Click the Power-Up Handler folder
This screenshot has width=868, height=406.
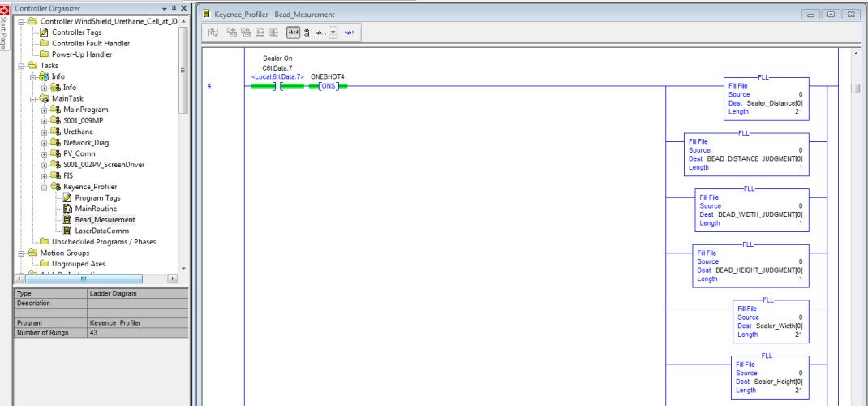coord(81,54)
